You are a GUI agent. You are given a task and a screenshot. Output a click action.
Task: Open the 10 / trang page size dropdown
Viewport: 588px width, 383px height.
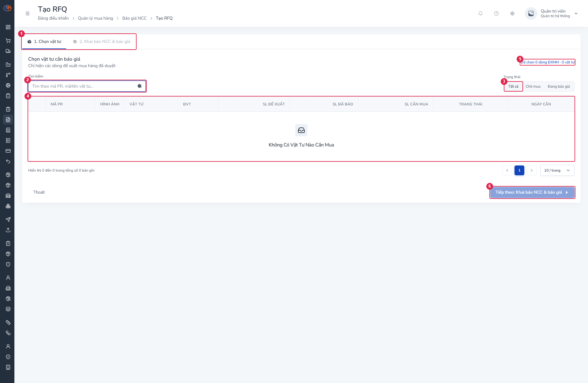click(x=557, y=170)
